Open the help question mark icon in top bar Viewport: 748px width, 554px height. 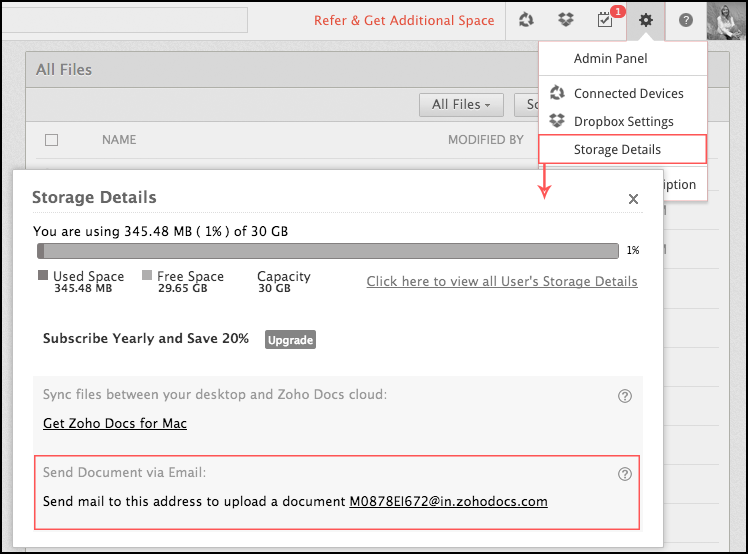(686, 20)
